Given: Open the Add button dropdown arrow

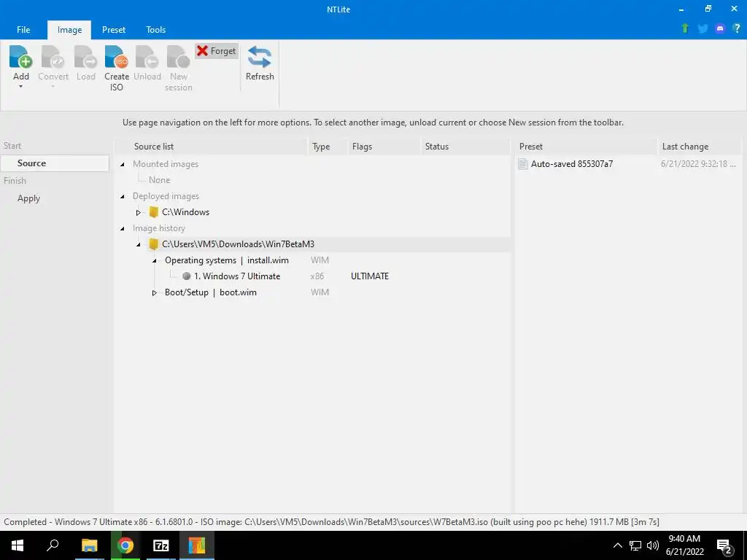Looking at the screenshot, I should [20, 87].
